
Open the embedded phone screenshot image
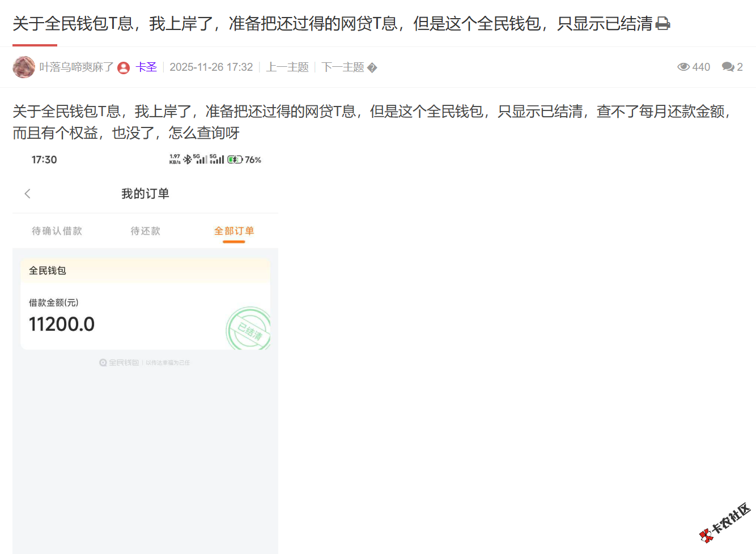click(145, 352)
